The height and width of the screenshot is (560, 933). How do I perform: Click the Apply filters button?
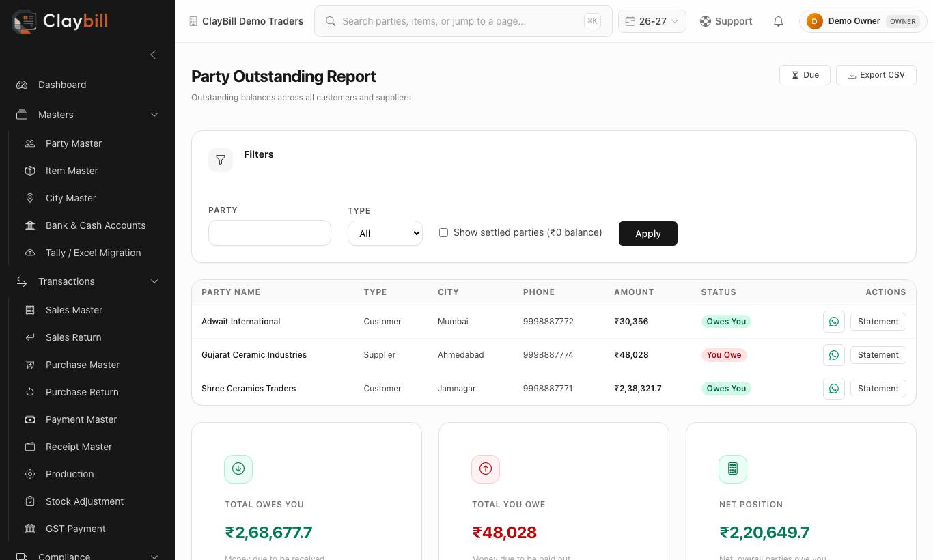[x=648, y=234]
